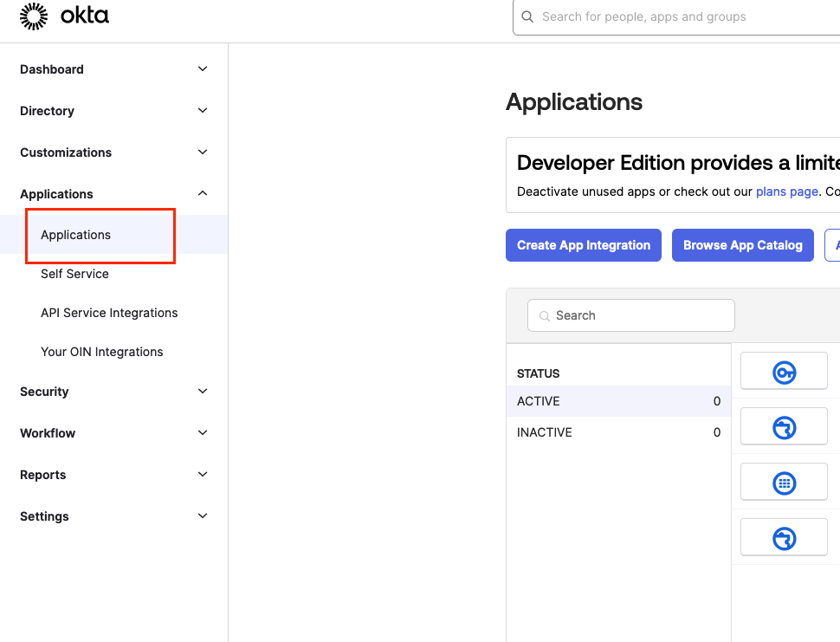Filter by ACTIVE status
Screen dimensions: 840x642
618,401
